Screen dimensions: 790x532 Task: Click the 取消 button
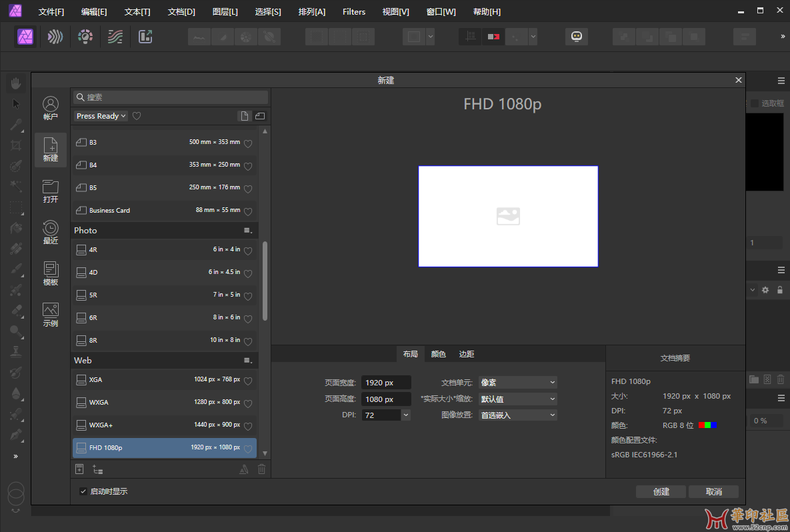click(713, 492)
